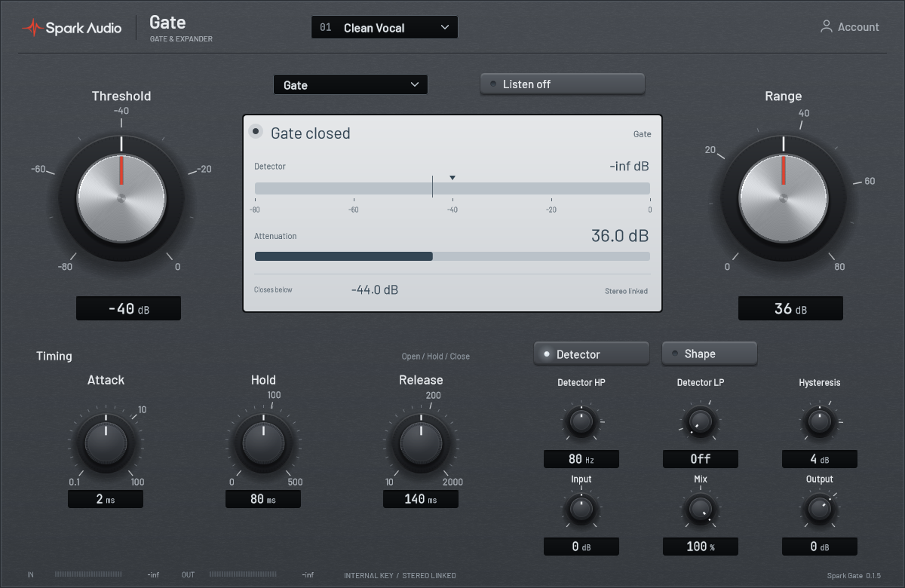This screenshot has width=905, height=588.
Task: Click the Detector HP knob
Action: click(x=581, y=422)
